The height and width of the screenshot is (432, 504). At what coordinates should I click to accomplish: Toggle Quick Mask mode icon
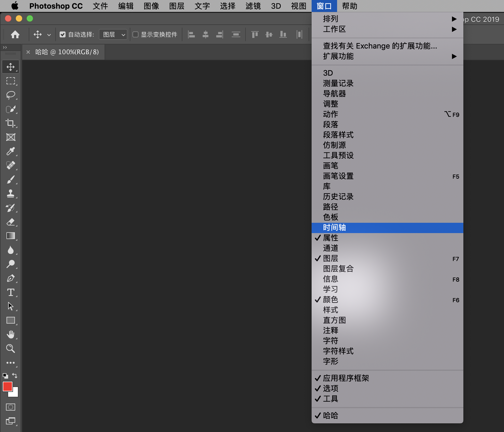tap(11, 407)
